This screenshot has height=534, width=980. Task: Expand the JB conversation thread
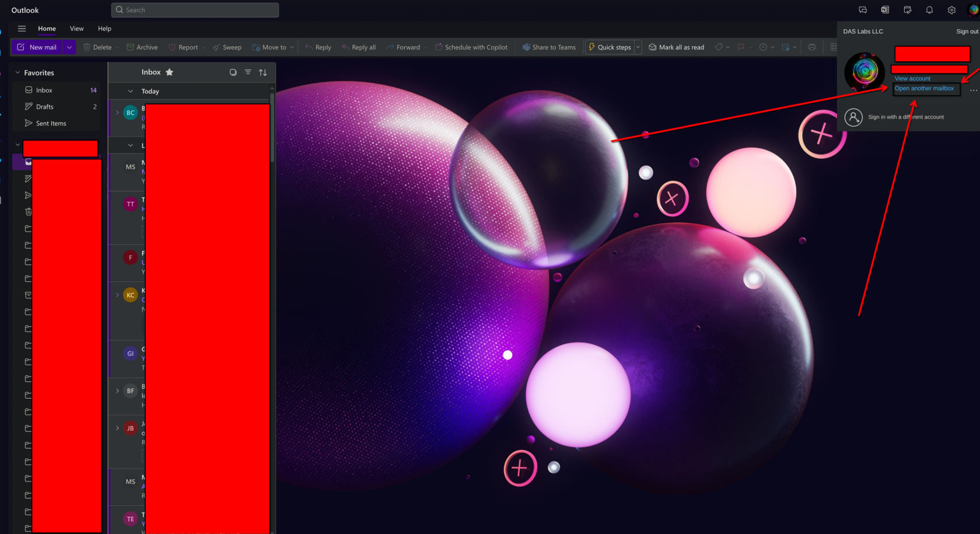[x=117, y=428]
